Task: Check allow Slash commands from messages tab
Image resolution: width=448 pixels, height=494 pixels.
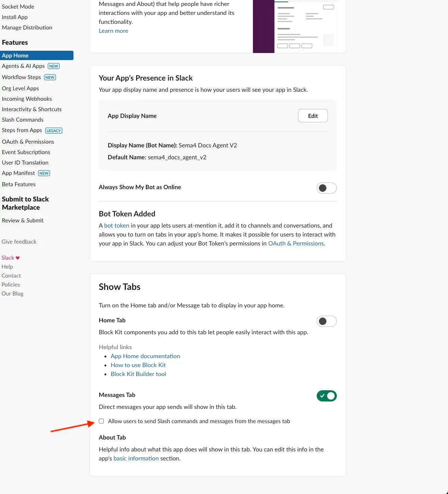Action: pyautogui.click(x=101, y=421)
